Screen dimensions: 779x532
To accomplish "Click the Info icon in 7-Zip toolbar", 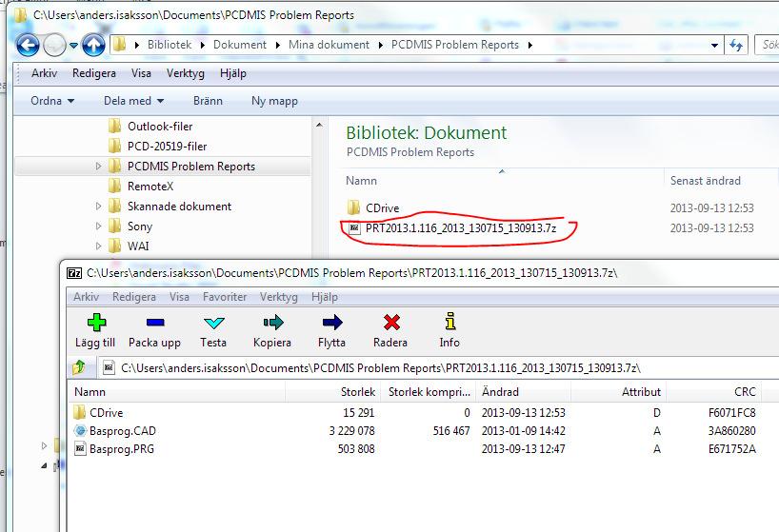I will [450, 322].
